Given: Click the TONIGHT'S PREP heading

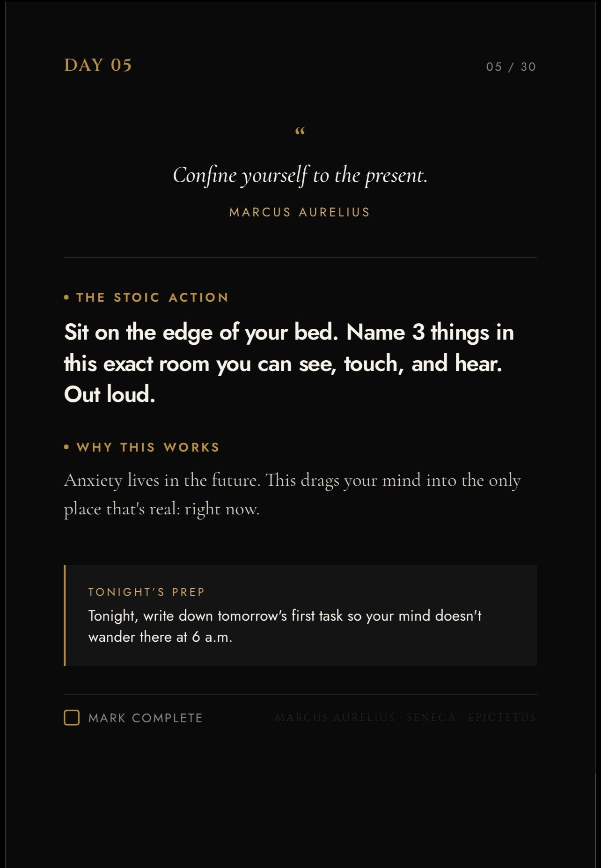Looking at the screenshot, I should [147, 592].
